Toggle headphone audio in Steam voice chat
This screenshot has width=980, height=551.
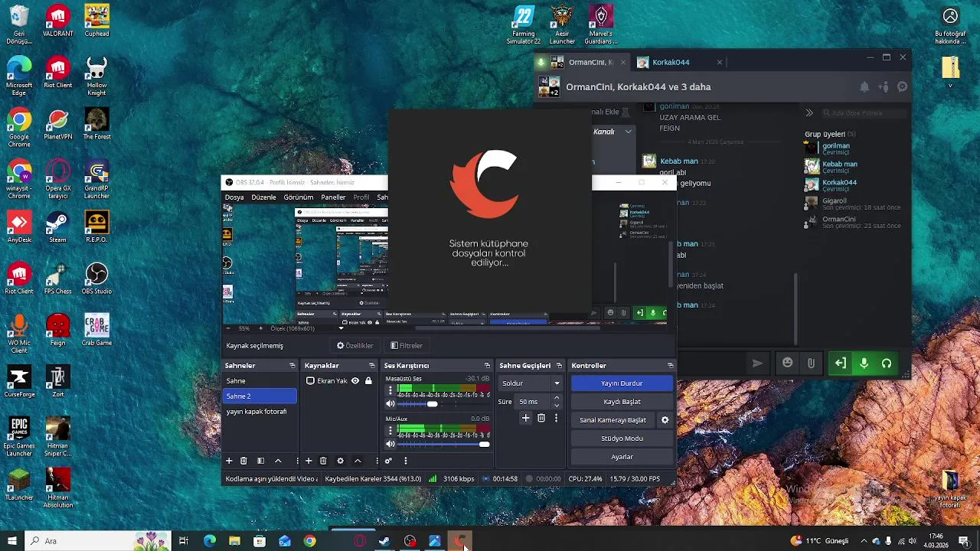point(887,364)
